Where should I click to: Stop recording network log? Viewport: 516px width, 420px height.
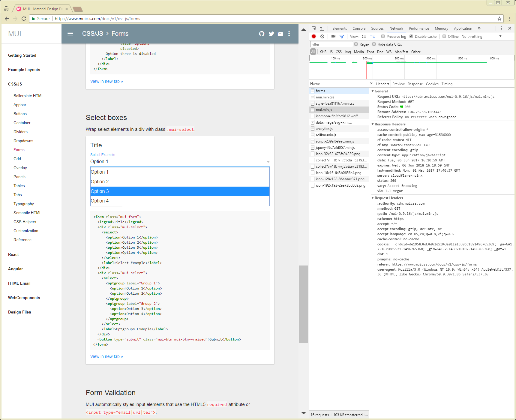313,36
